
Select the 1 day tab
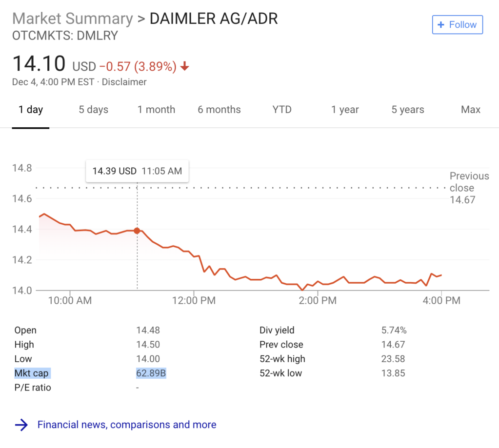tap(31, 110)
